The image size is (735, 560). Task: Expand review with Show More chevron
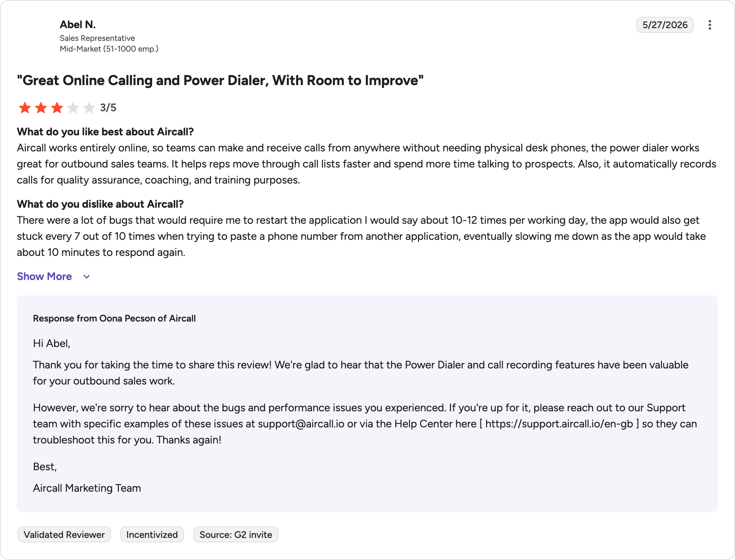86,277
